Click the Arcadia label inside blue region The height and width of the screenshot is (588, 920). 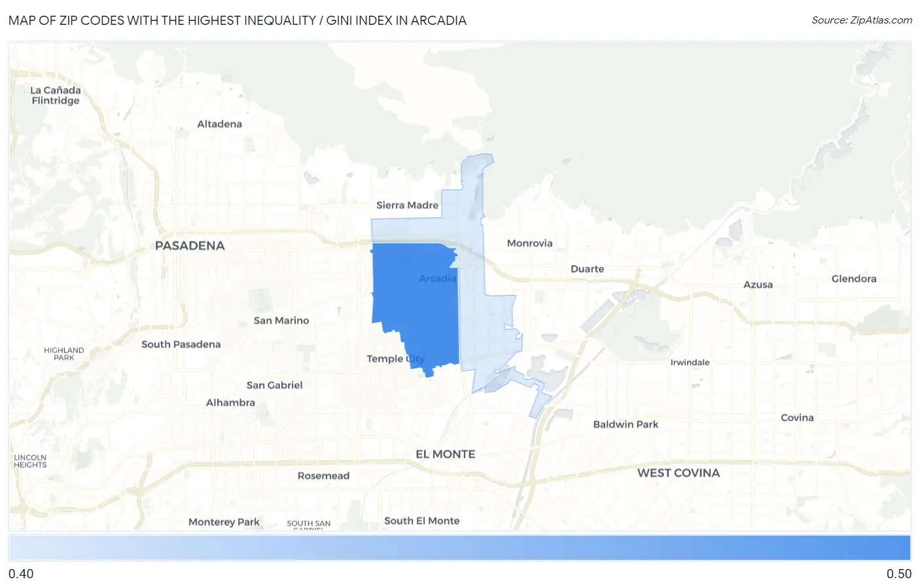coord(438,279)
